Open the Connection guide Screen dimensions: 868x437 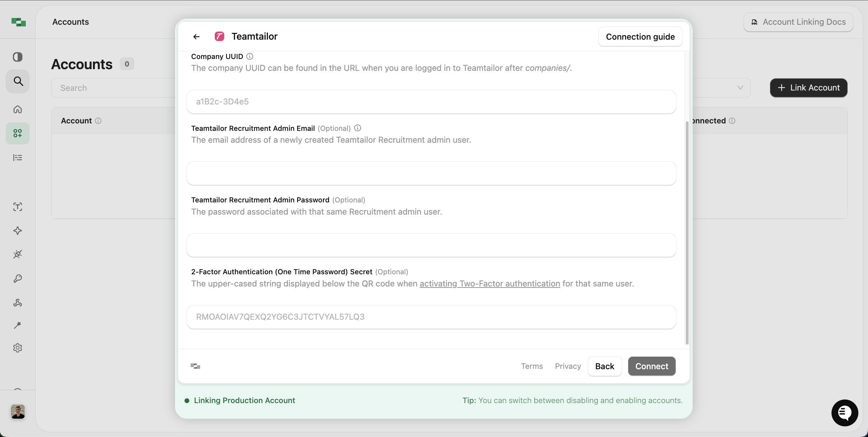(640, 37)
